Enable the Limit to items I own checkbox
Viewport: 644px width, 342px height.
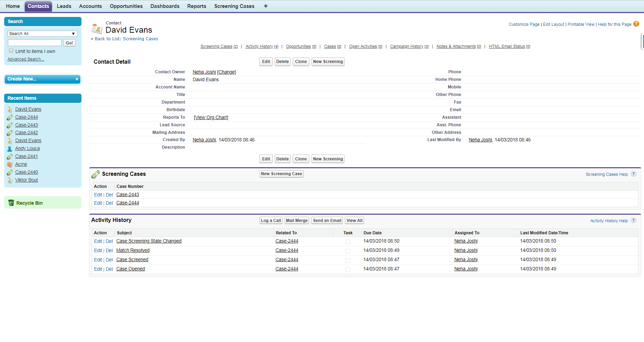click(11, 50)
